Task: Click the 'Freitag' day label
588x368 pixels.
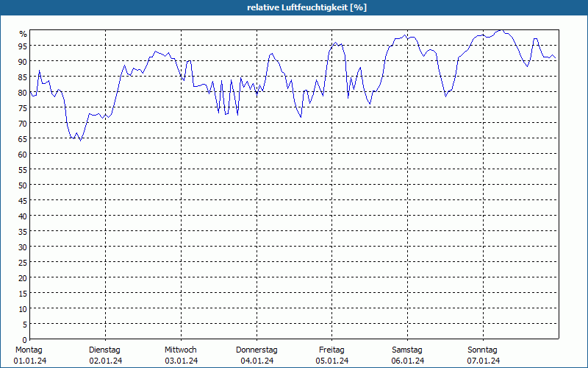Action: 331,350
